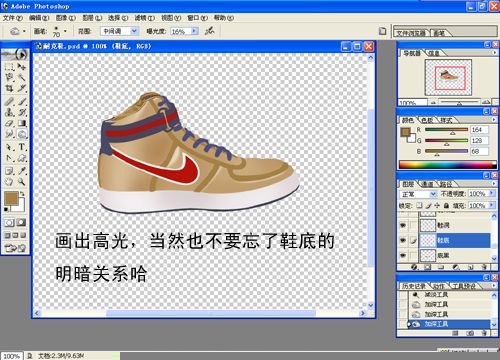The width and height of the screenshot is (500, 360).
Task: Select the Eyedropper tool
Action: coord(22,171)
